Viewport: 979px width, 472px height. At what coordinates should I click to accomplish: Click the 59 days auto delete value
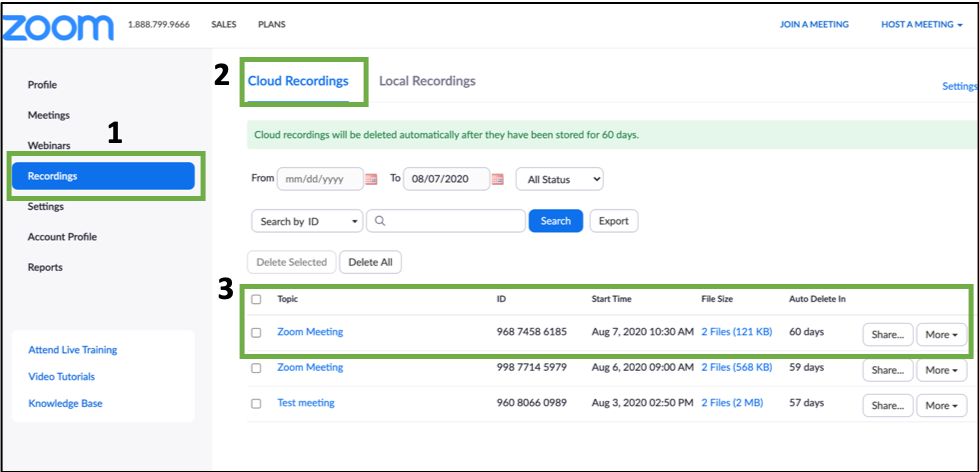tap(807, 367)
